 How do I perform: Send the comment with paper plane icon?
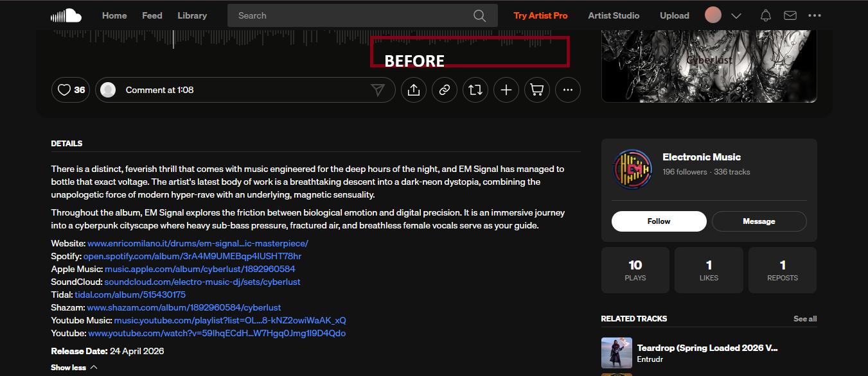point(378,90)
